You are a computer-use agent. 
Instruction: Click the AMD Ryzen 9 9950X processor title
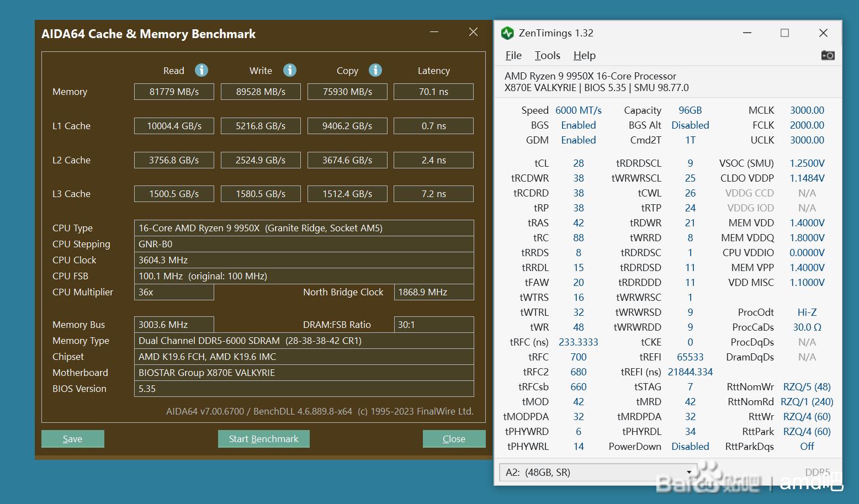(x=590, y=76)
